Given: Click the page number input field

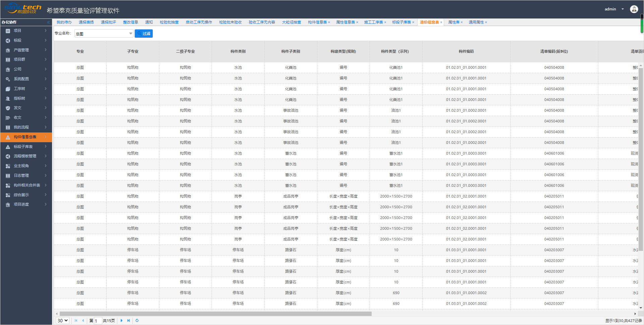Looking at the screenshot, I should (98, 321).
